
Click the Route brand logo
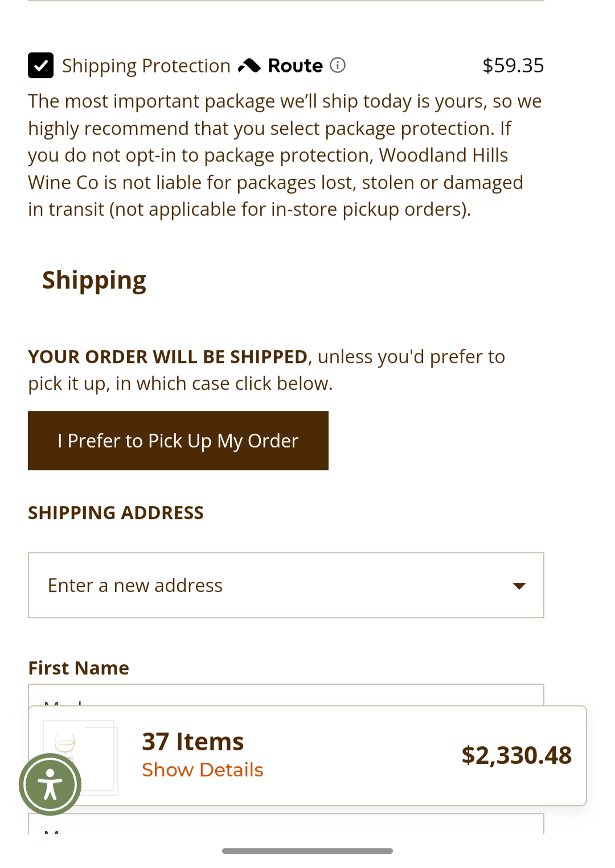click(280, 65)
